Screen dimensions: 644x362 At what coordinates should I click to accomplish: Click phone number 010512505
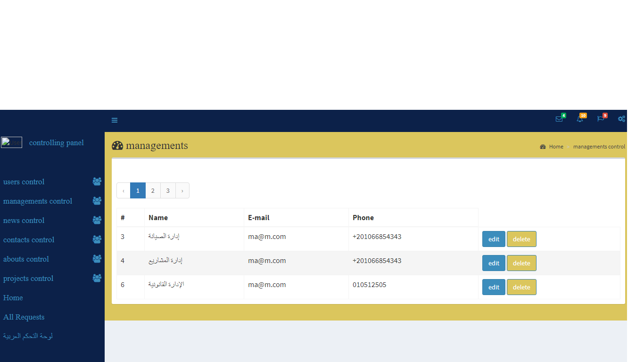pyautogui.click(x=370, y=285)
